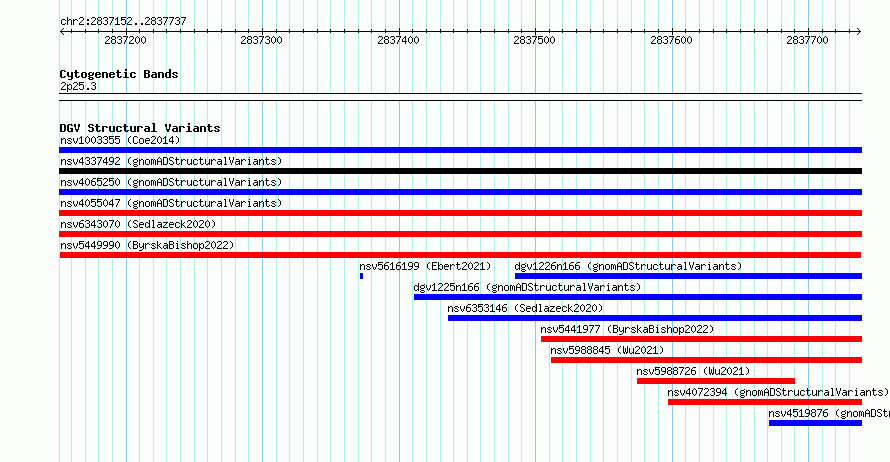
Task: Select the blue bar under nsv4065250
Action: [460, 192]
